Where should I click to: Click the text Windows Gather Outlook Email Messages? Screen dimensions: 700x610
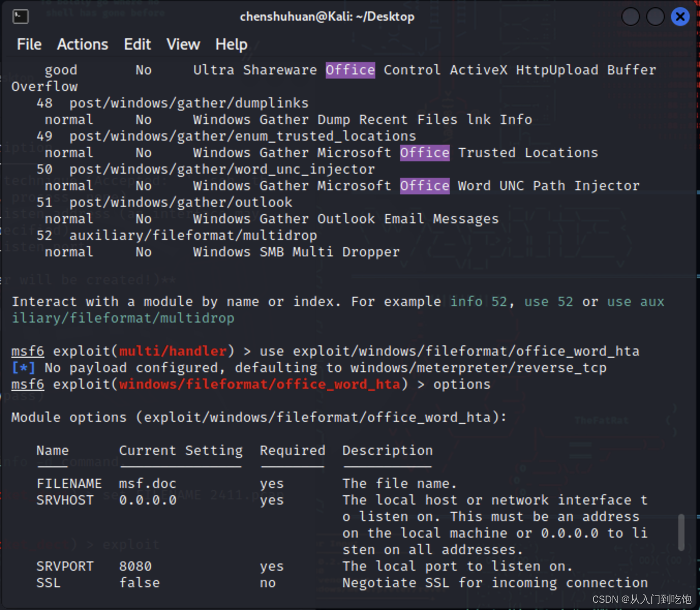point(346,219)
